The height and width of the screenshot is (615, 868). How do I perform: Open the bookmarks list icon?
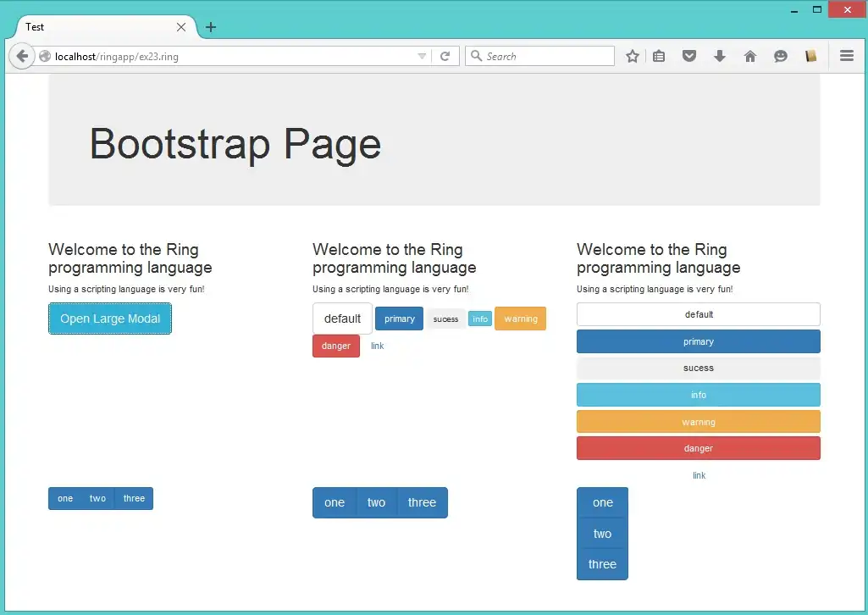tap(659, 57)
